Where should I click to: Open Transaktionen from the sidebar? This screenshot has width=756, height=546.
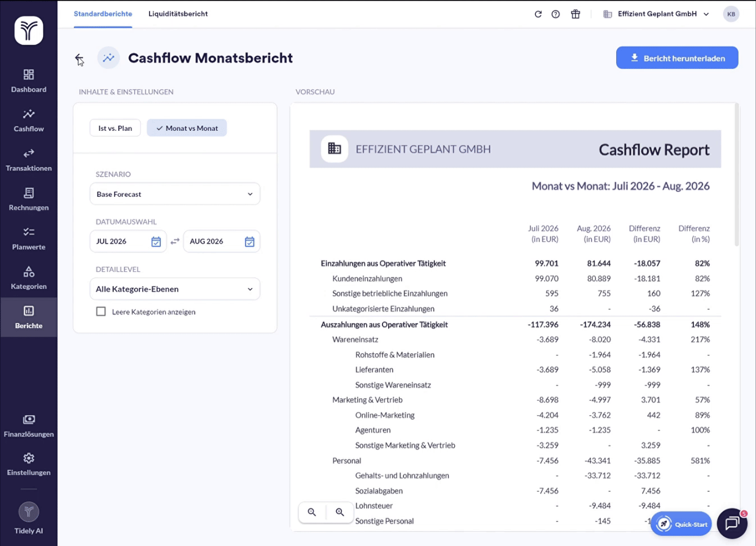(29, 160)
